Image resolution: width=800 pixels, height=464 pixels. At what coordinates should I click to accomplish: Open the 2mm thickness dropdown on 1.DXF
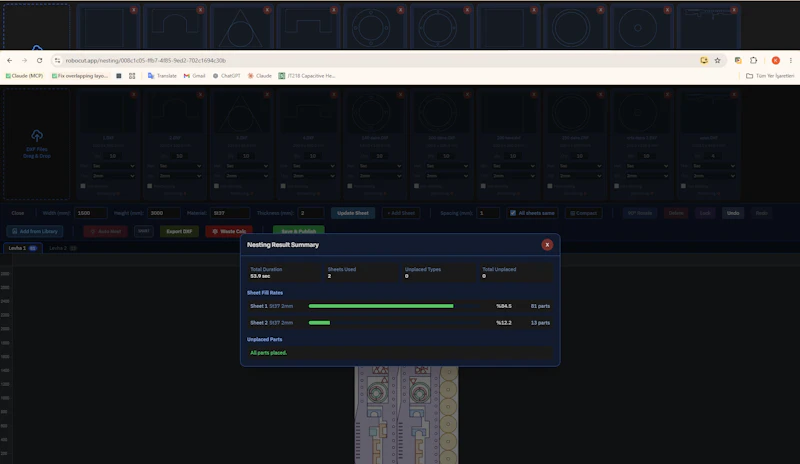tap(113, 176)
